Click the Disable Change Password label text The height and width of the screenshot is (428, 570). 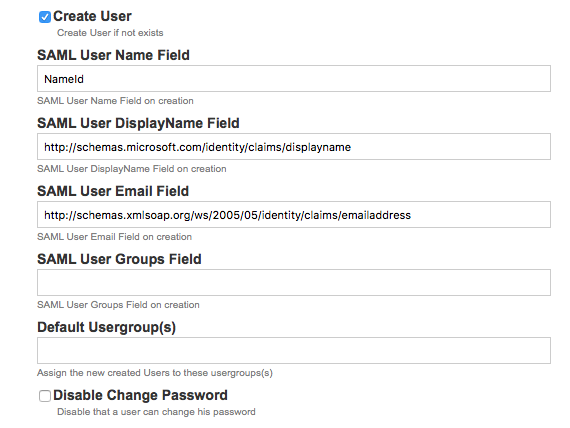[140, 395]
